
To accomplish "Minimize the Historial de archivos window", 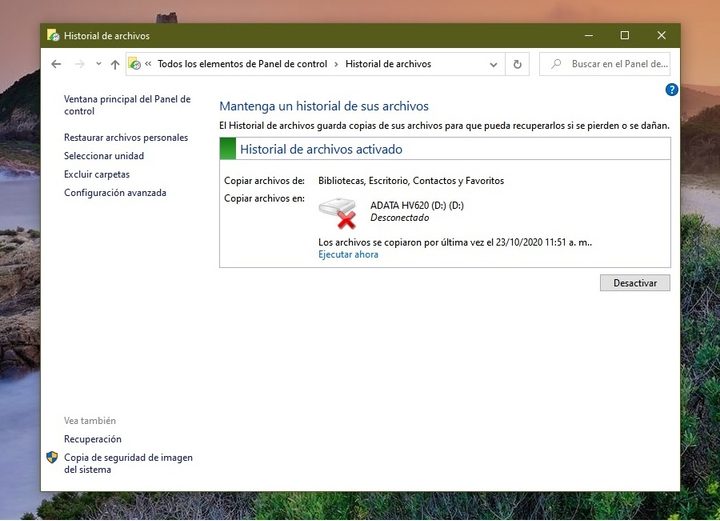I will click(589, 35).
